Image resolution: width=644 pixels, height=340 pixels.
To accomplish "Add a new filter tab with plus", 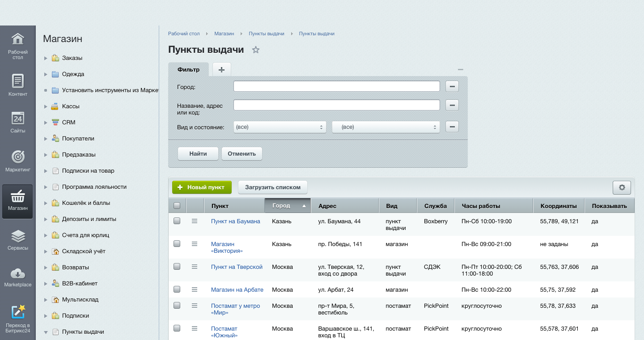I will tap(221, 69).
